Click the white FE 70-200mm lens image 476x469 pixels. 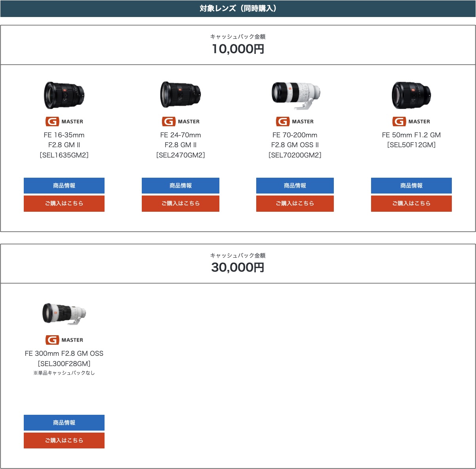pyautogui.click(x=295, y=95)
